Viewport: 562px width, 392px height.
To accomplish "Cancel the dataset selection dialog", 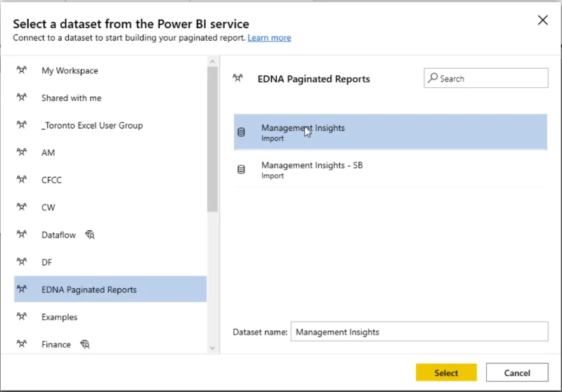I will pyautogui.click(x=517, y=372).
